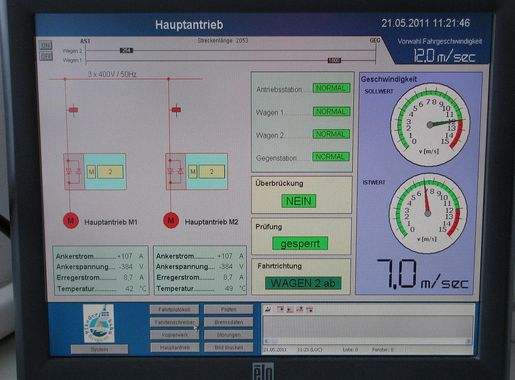
Task: Click the fourth alarm toolbar icon
Action: tap(300, 309)
